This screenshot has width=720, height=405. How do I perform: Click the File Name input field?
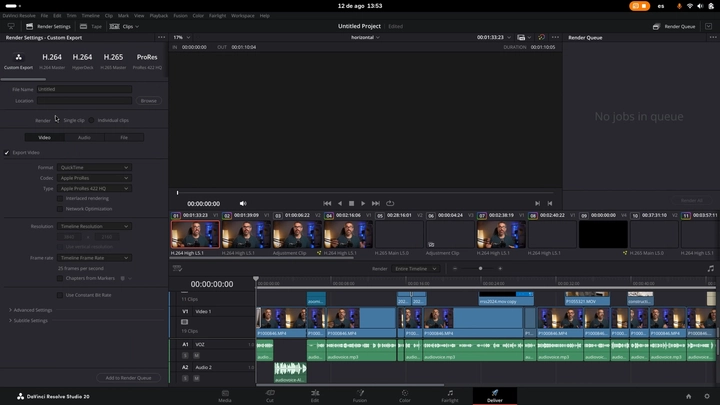coord(84,89)
